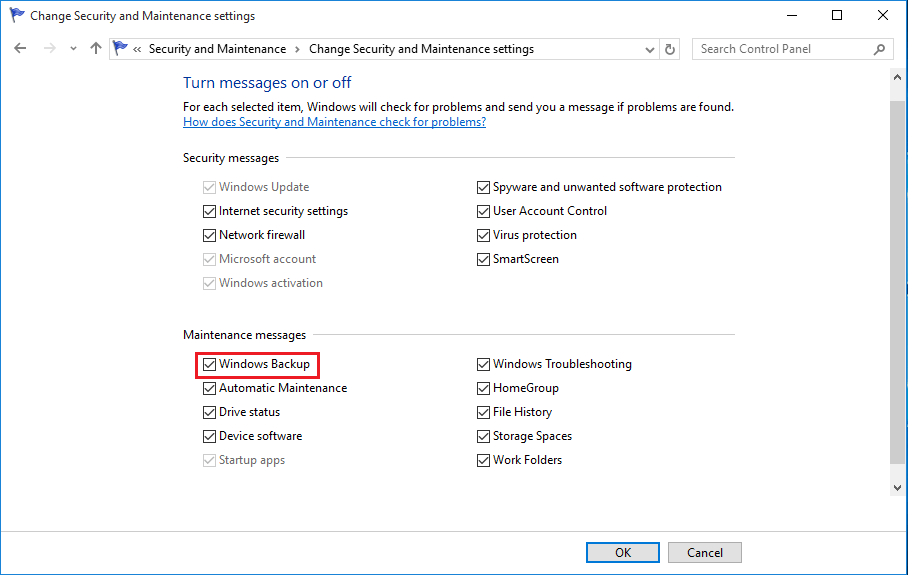
Task: Click the up-one-level arrow icon
Action: [96, 49]
